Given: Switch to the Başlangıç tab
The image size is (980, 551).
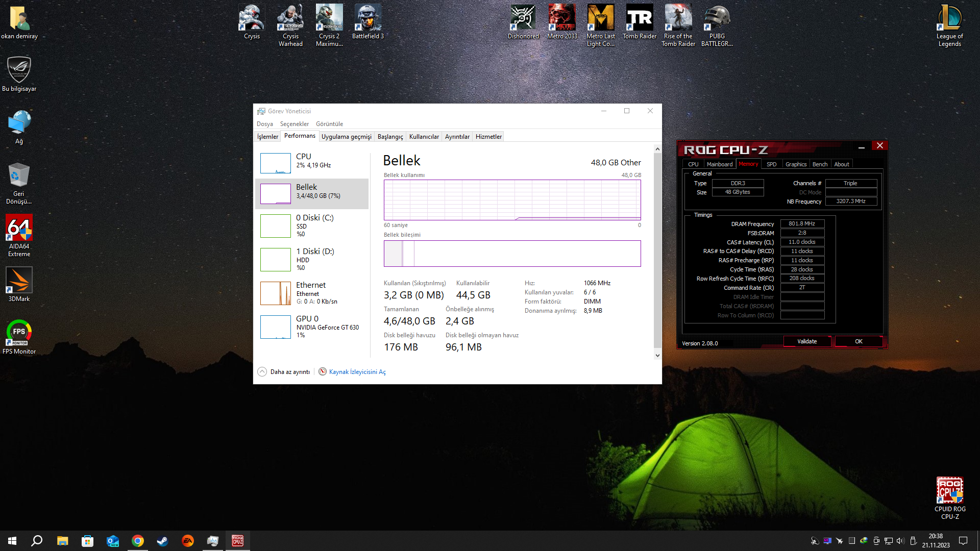Looking at the screenshot, I should point(390,137).
